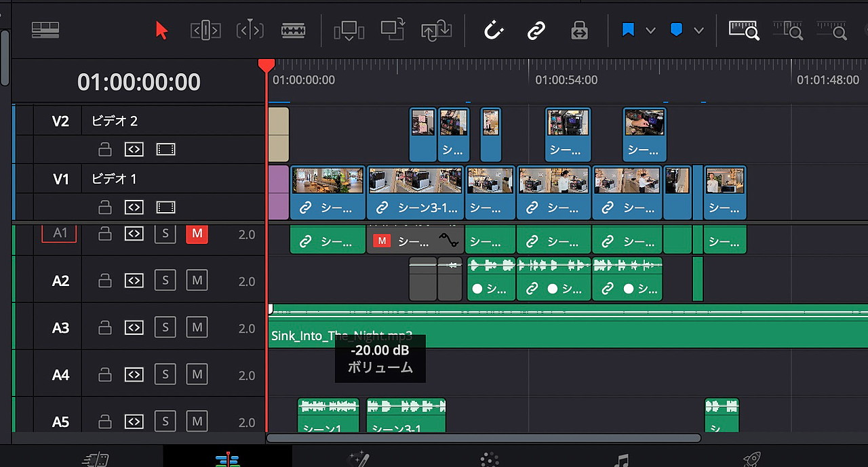Click the Replace clip icon
Screen dimensions: 868x467
click(437, 31)
